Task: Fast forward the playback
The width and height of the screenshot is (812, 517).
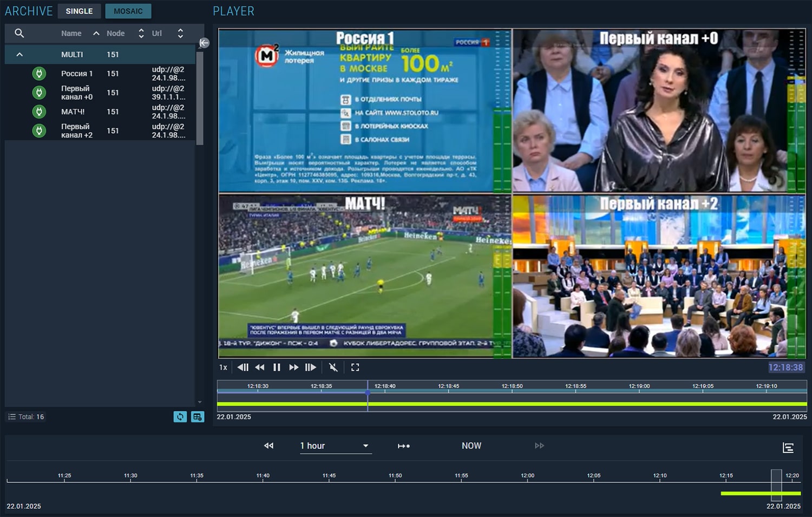Action: 293,367
